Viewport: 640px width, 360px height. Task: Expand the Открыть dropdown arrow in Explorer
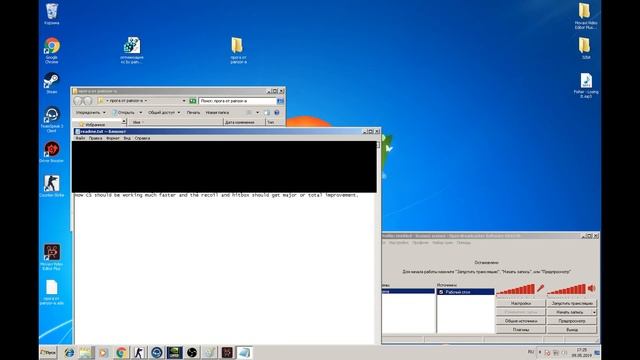pos(140,112)
